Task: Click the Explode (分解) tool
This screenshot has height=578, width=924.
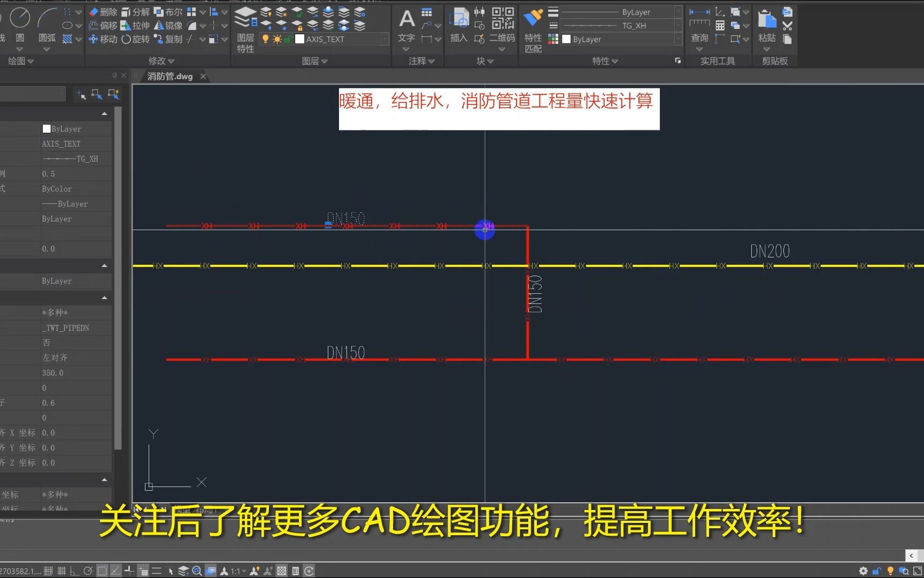Action: click(x=135, y=12)
